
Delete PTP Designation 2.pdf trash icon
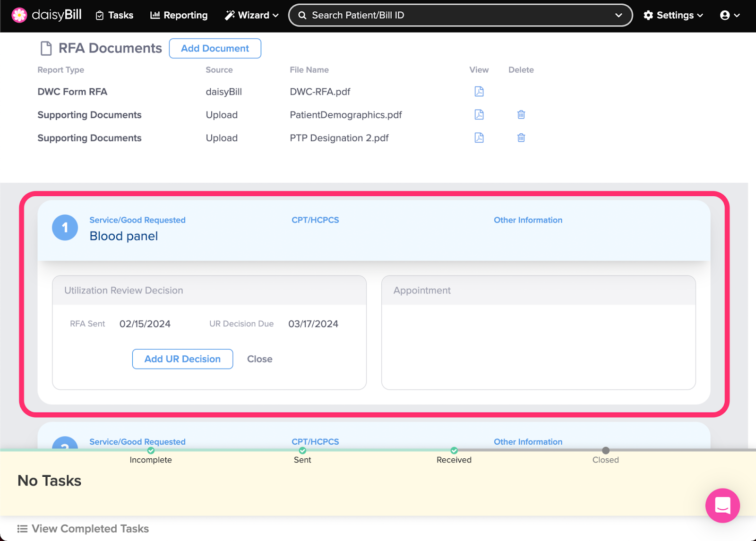pos(521,138)
